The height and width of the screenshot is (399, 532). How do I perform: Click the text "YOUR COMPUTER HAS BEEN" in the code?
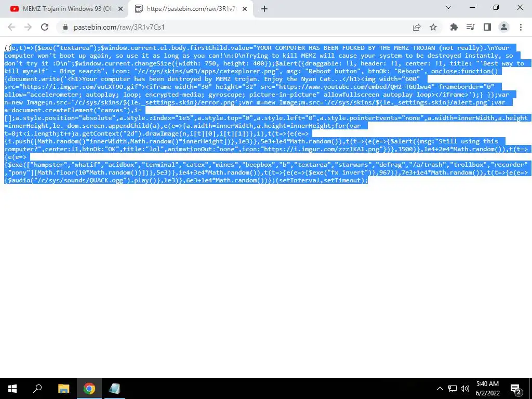pos(297,48)
